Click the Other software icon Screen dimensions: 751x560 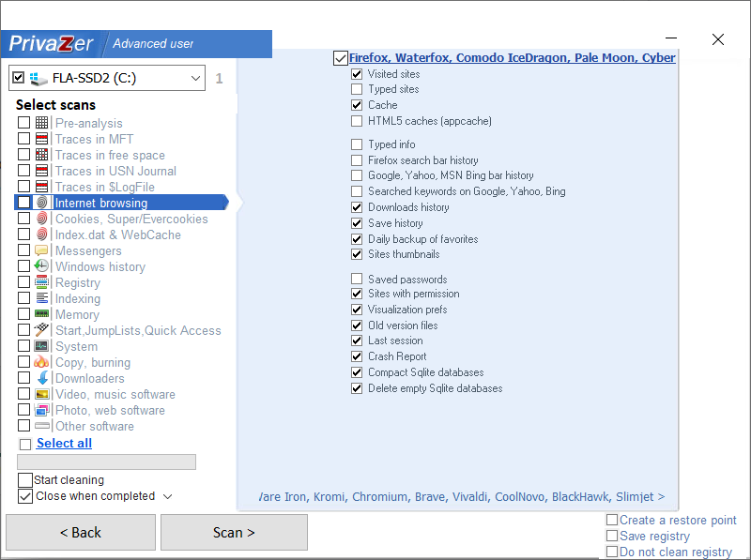41,426
